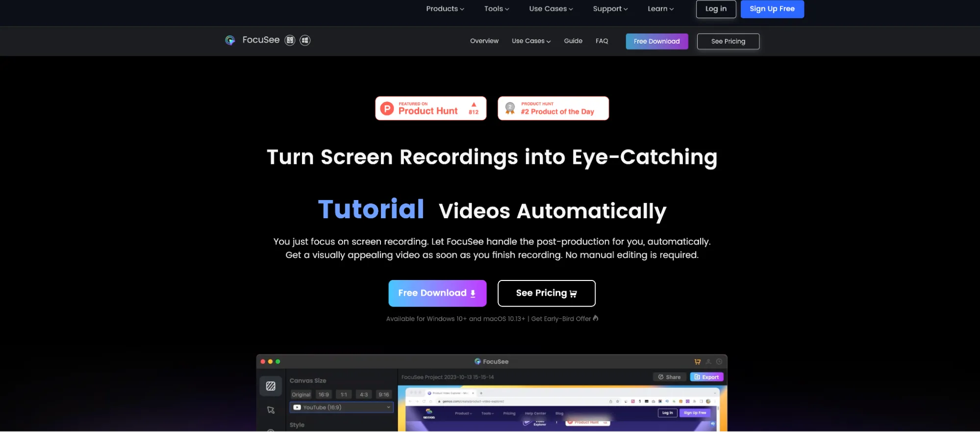
Task: Open the #2 Product of the Day badge
Action: pyautogui.click(x=553, y=108)
